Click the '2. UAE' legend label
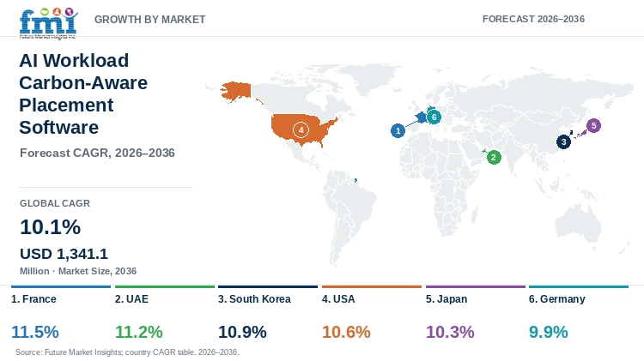 (131, 299)
